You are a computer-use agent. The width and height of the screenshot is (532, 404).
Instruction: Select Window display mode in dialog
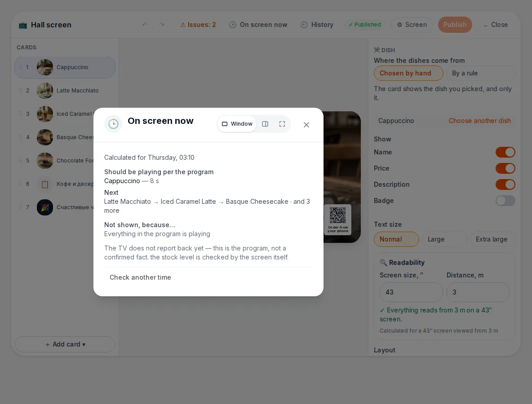click(237, 124)
